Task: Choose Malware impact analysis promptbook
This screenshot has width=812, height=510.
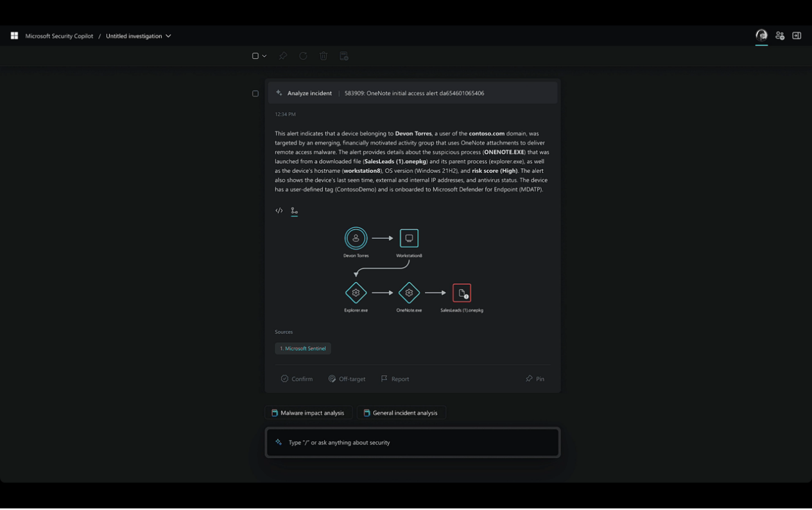Action: click(308, 413)
